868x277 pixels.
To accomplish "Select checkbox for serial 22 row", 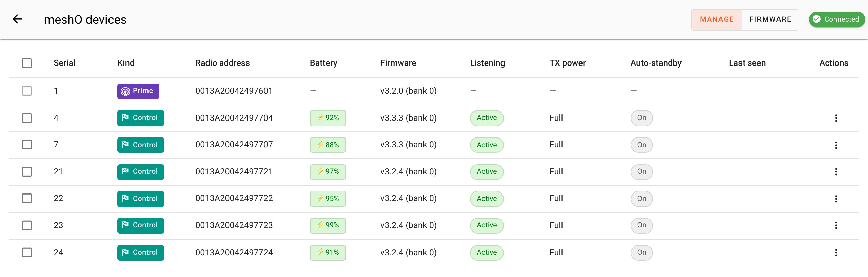I will [x=27, y=198].
